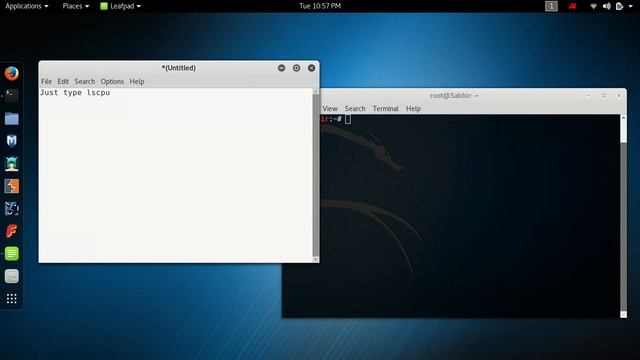Open Leafpad green notes dock icon
The height and width of the screenshot is (360, 640).
(x=11, y=253)
